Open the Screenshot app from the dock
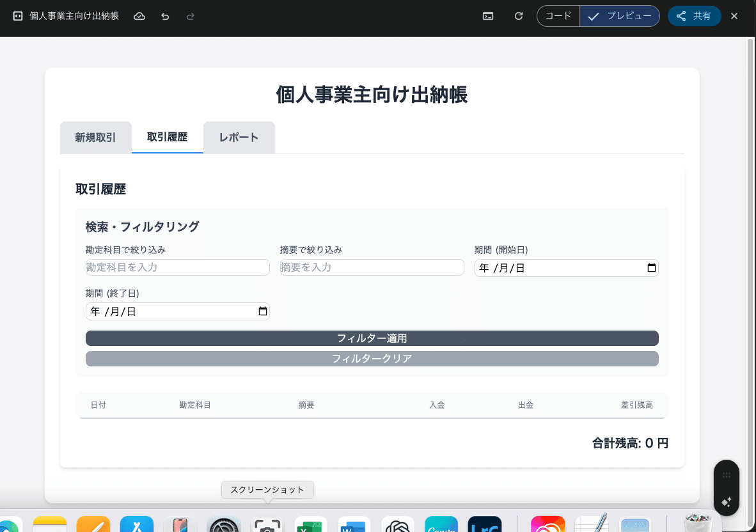 (267, 526)
